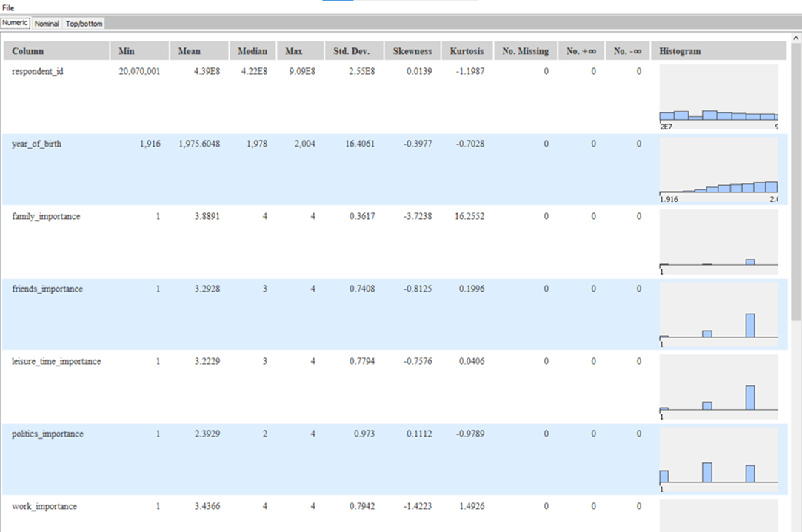
Task: Click the kurtosis value 0.0406
Action: tap(472, 361)
